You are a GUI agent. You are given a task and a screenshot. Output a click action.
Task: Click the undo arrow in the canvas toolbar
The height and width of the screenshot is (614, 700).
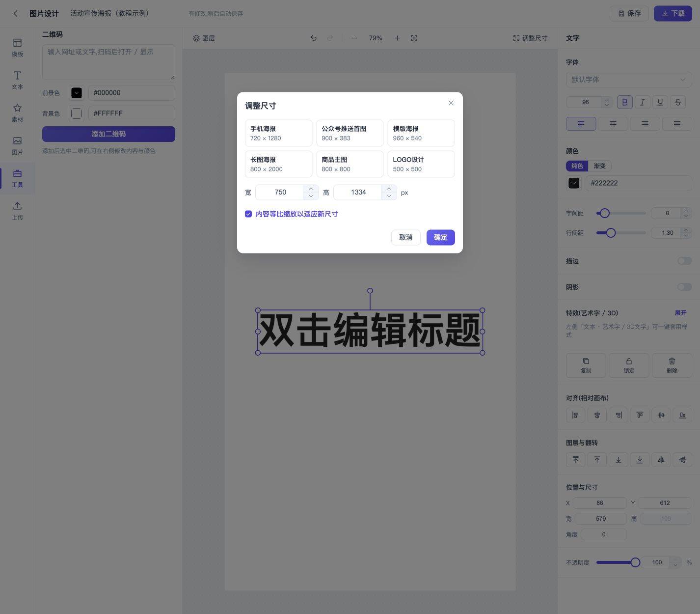pyautogui.click(x=313, y=38)
